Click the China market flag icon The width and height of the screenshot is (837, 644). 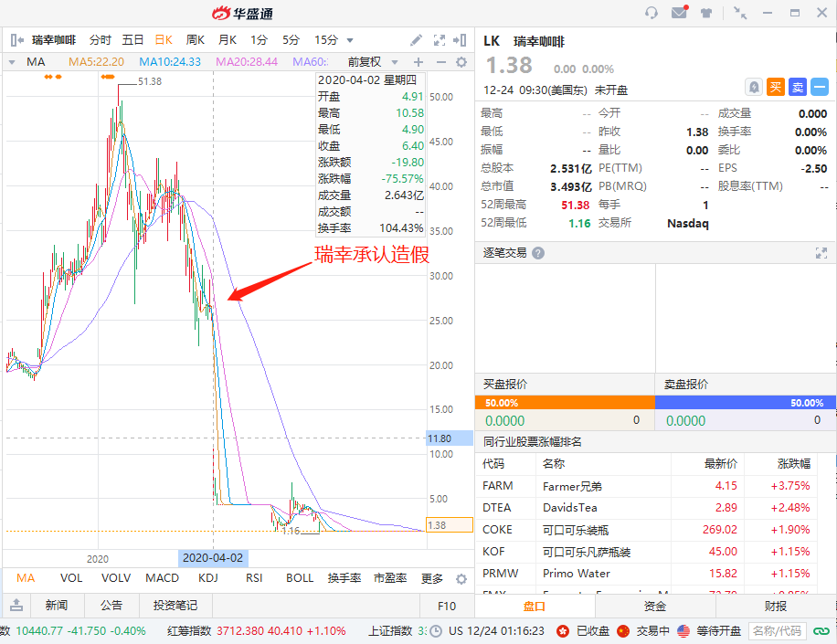click(x=623, y=631)
